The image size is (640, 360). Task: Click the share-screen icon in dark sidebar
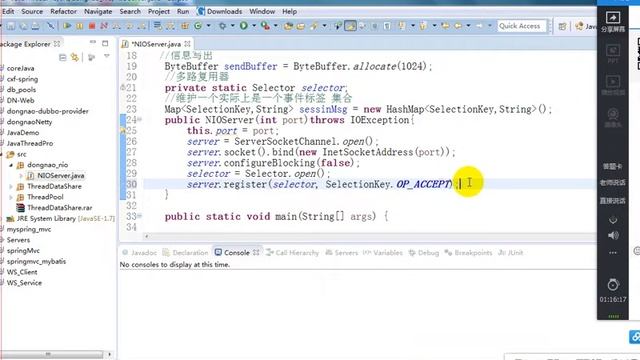pyautogui.click(x=613, y=18)
